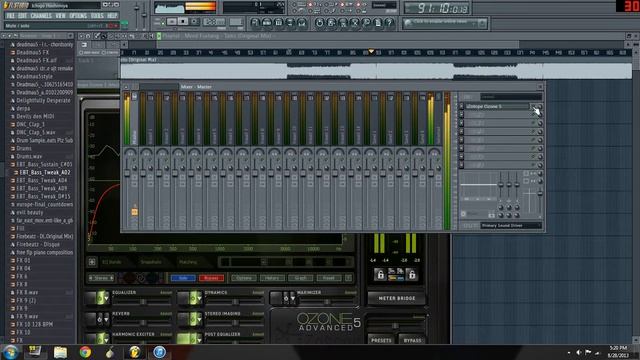Open the Equalizer module preset arrow
640x360 pixels.
(107, 299)
